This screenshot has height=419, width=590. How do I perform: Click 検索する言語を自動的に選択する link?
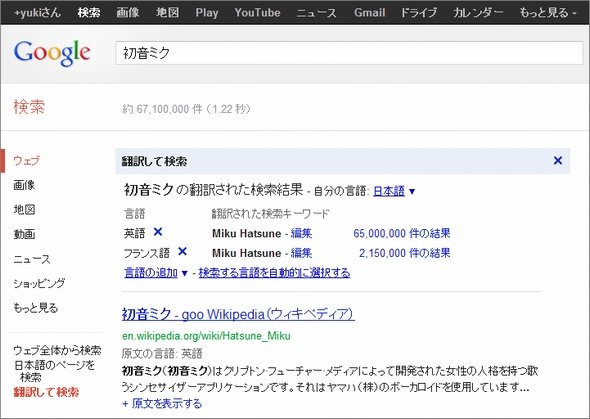tap(274, 272)
